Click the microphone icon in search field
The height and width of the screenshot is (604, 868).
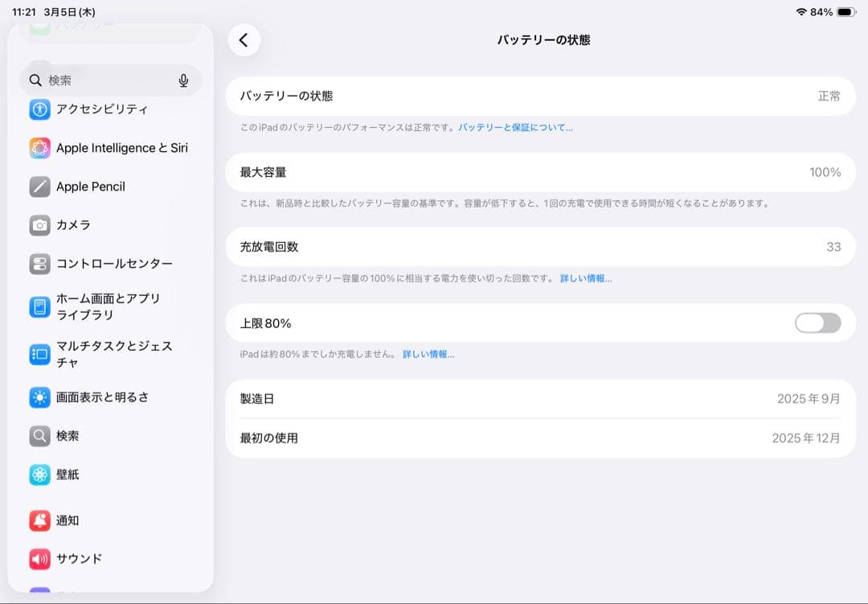coord(184,81)
